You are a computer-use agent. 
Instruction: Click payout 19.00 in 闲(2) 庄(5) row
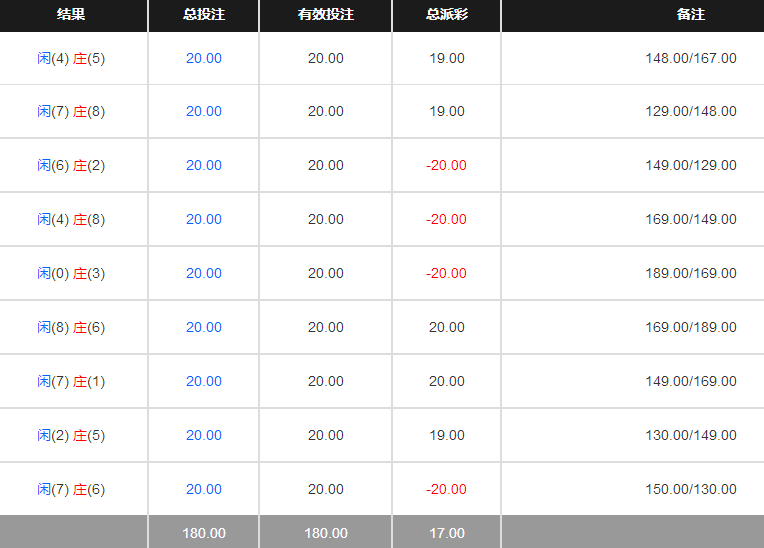(x=447, y=436)
